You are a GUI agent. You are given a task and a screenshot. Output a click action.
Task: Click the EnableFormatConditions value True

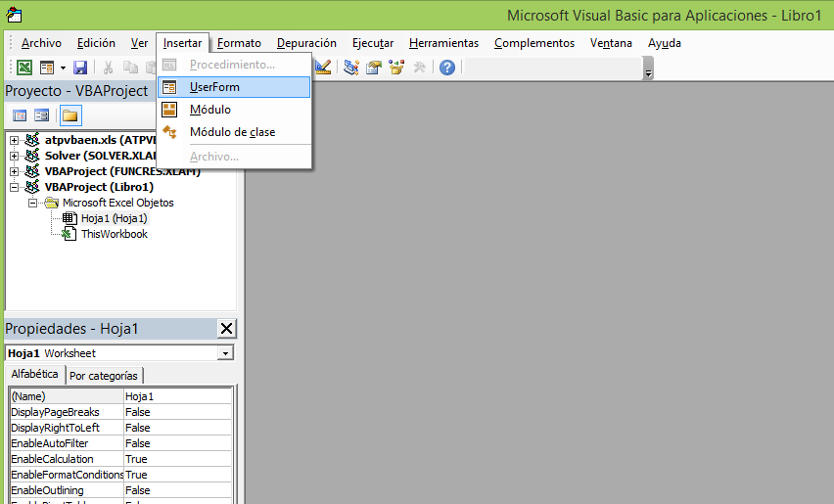[x=177, y=475]
